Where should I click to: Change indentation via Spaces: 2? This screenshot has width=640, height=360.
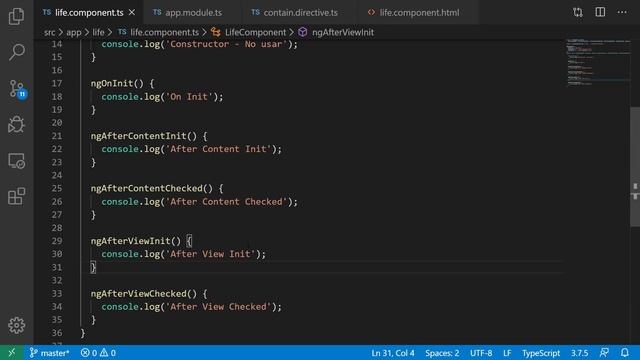coord(442,353)
